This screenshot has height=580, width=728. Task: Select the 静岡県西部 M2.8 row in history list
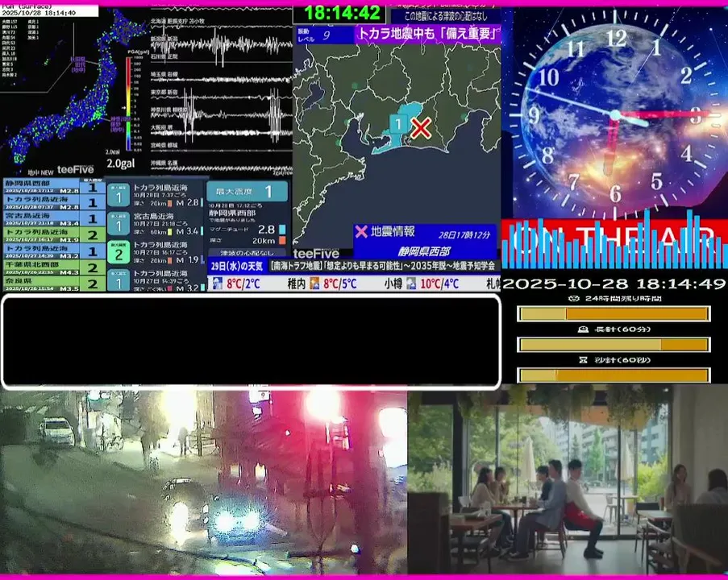coord(54,187)
